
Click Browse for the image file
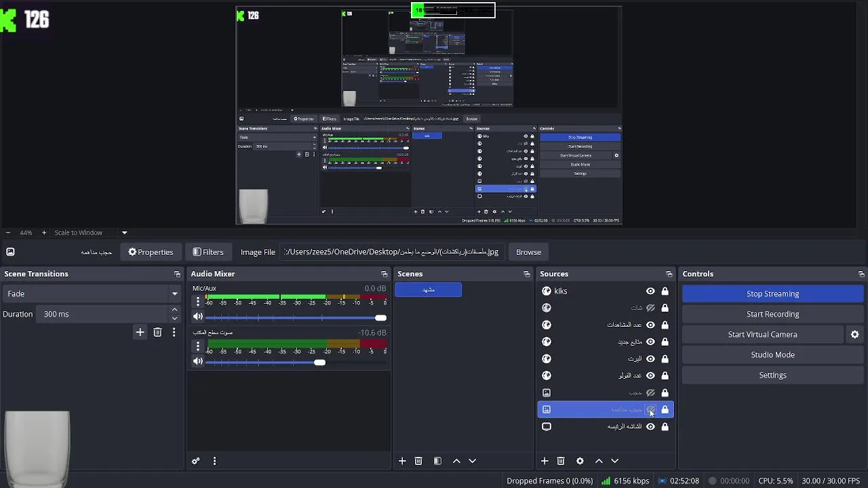528,252
